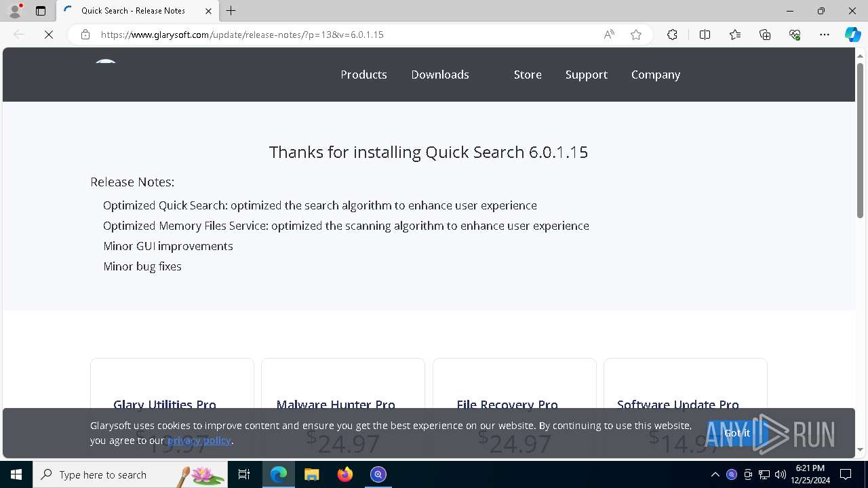The height and width of the screenshot is (488, 868).
Task: Open Collections panel
Action: pyautogui.click(x=765, y=35)
